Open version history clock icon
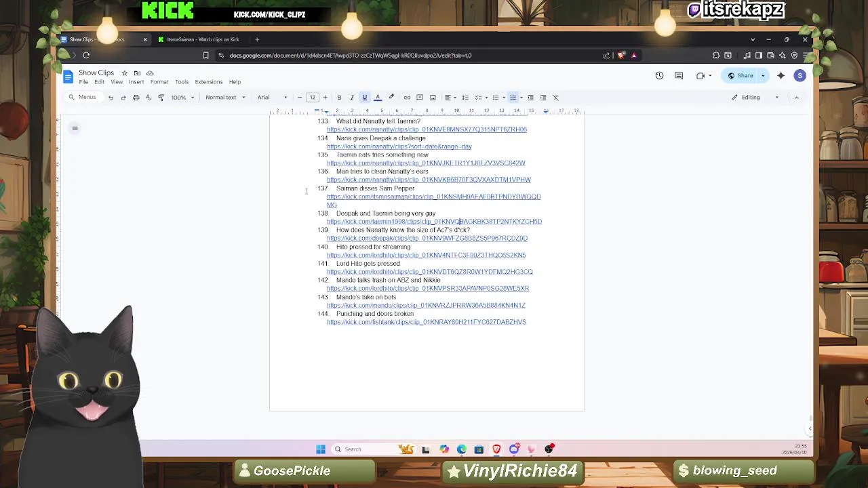This screenshot has height=488, width=868. 659,76
